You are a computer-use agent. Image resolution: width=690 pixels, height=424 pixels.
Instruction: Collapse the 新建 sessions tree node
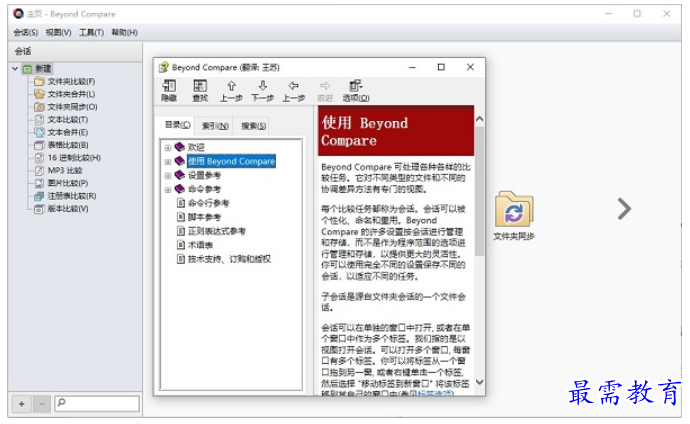pos(15,69)
